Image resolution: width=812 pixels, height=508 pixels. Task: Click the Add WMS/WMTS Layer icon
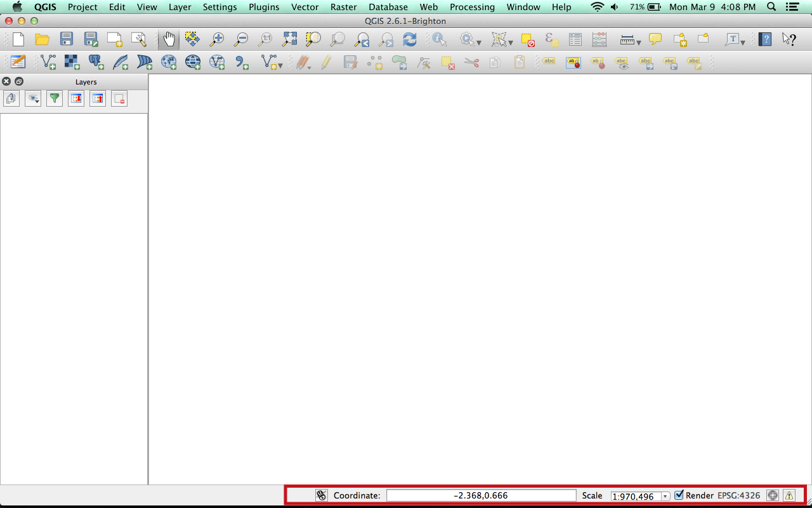pos(169,62)
